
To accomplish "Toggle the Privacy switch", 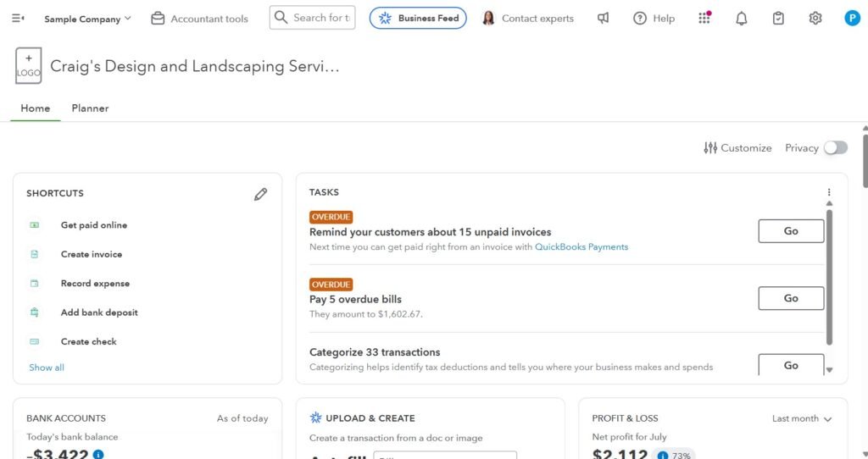I will pyautogui.click(x=835, y=147).
